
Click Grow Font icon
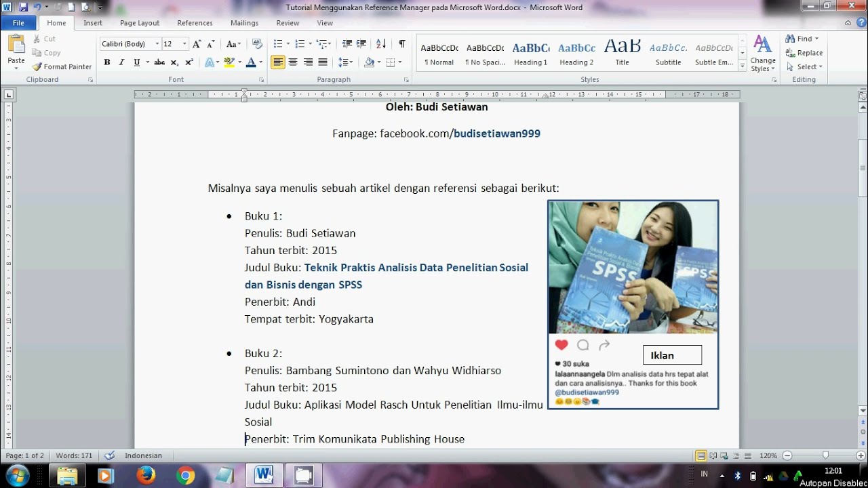point(197,44)
